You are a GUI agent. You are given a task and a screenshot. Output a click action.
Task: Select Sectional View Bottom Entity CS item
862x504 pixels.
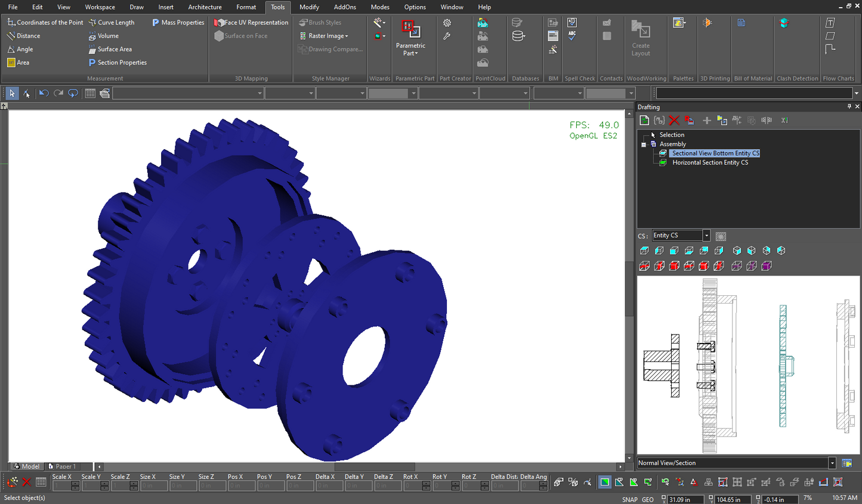pyautogui.click(x=715, y=153)
